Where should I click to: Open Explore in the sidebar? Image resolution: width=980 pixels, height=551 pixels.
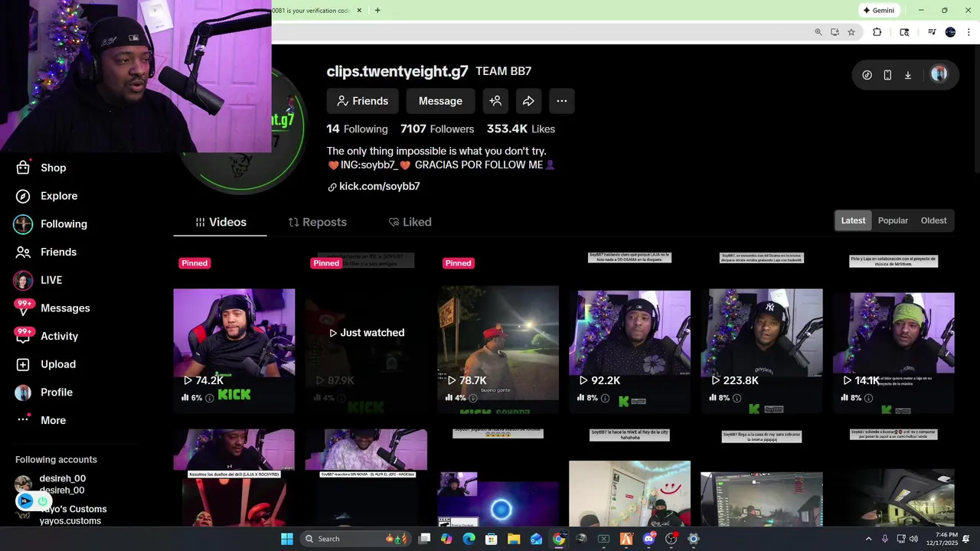pos(47,196)
